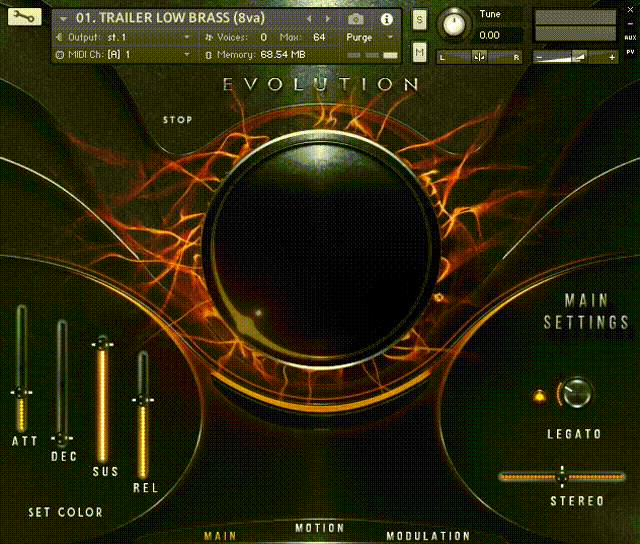Mute the instrument with M button
The width and height of the screenshot is (640, 544).
pos(419,52)
